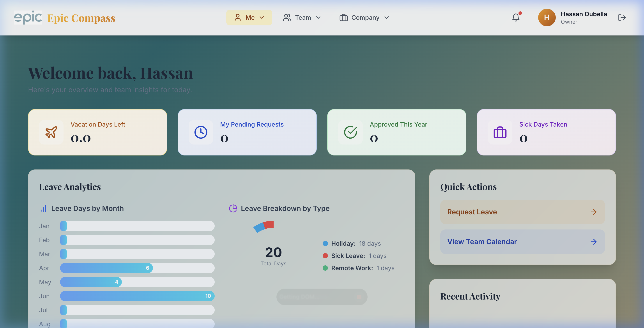Click the 'Holiday: 18 days' legend text

pyautogui.click(x=356, y=243)
